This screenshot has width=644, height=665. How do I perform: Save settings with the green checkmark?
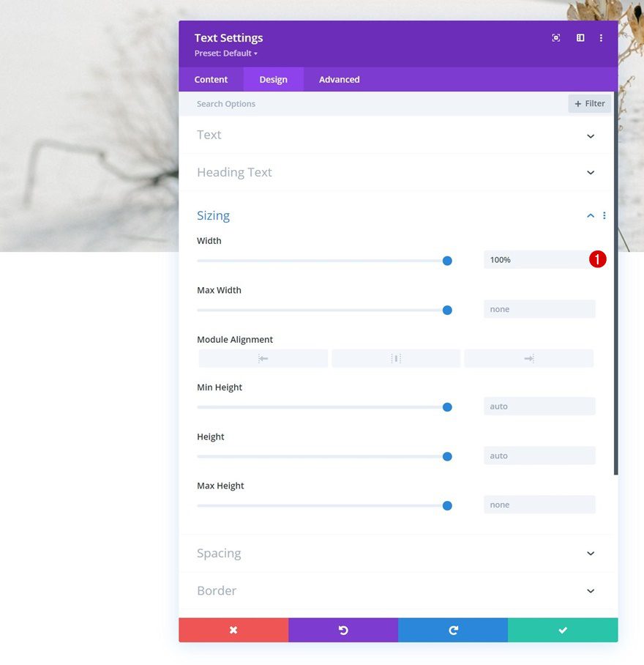coord(563,630)
